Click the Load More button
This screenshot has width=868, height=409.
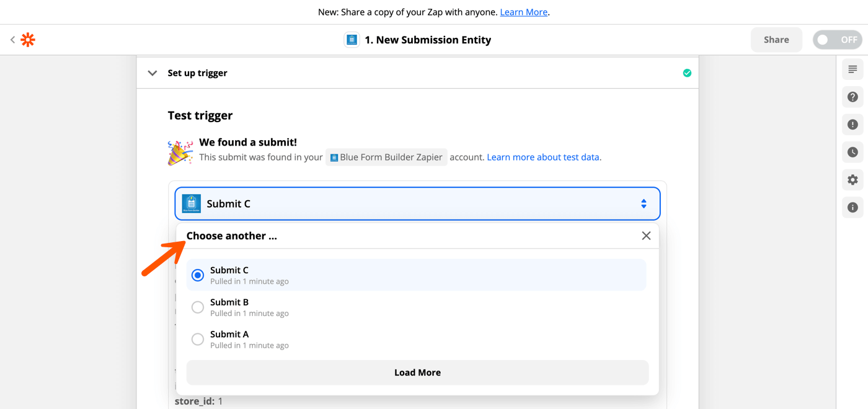417,372
